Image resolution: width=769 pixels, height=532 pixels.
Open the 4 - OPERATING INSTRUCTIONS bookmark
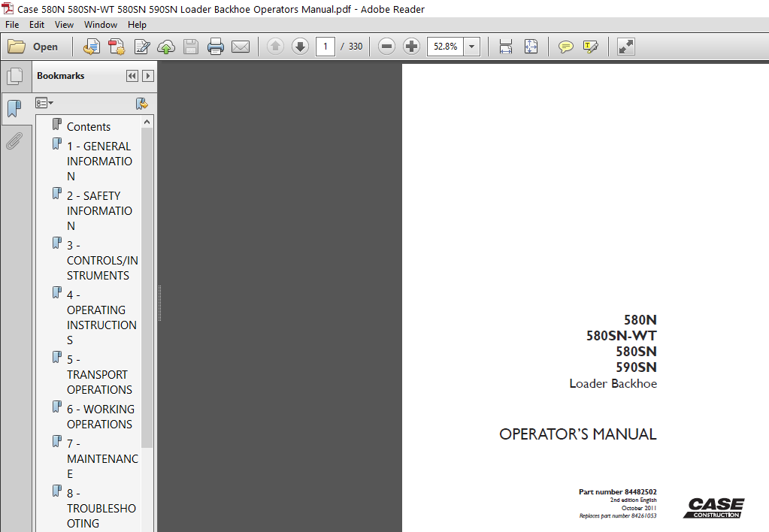coord(101,317)
